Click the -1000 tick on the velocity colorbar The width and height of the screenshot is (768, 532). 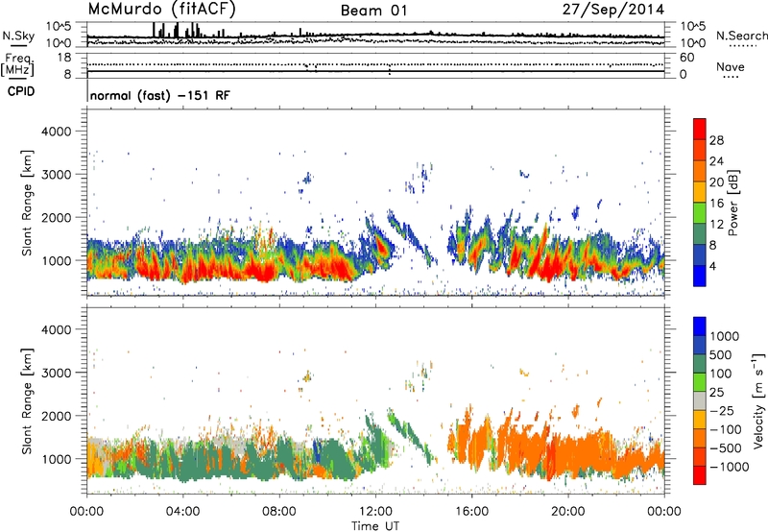730,467
